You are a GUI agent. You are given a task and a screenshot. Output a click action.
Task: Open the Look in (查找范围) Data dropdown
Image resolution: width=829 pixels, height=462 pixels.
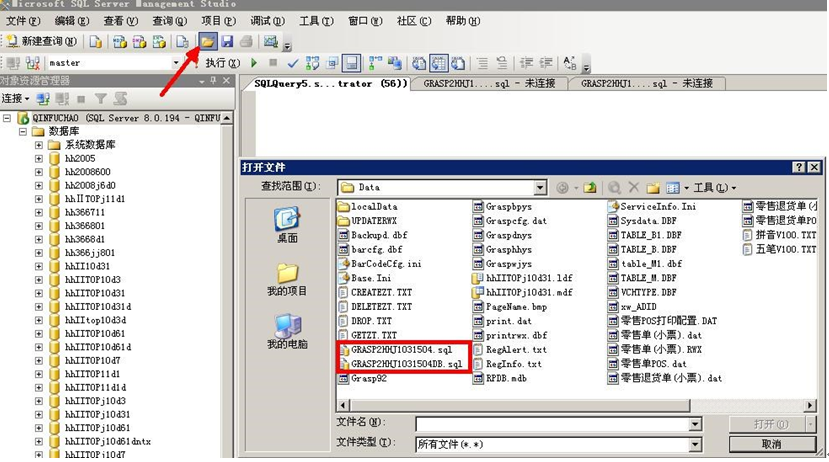coord(540,187)
